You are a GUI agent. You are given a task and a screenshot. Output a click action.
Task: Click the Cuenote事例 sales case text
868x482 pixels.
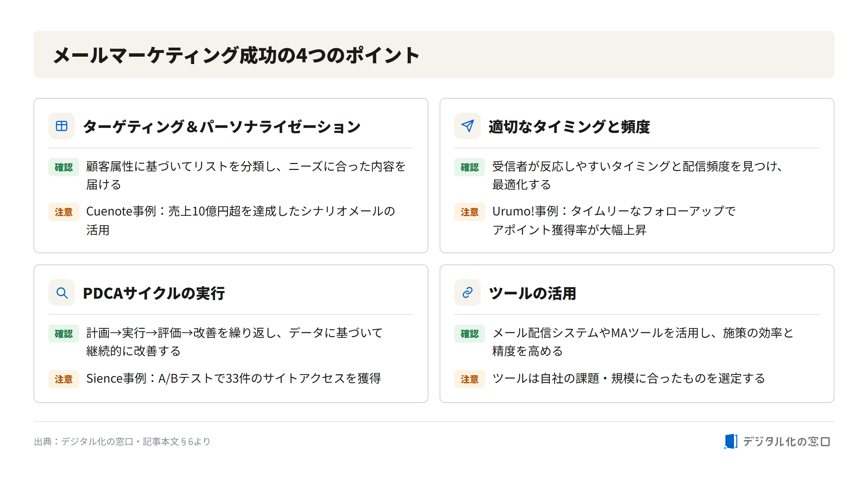click(241, 220)
